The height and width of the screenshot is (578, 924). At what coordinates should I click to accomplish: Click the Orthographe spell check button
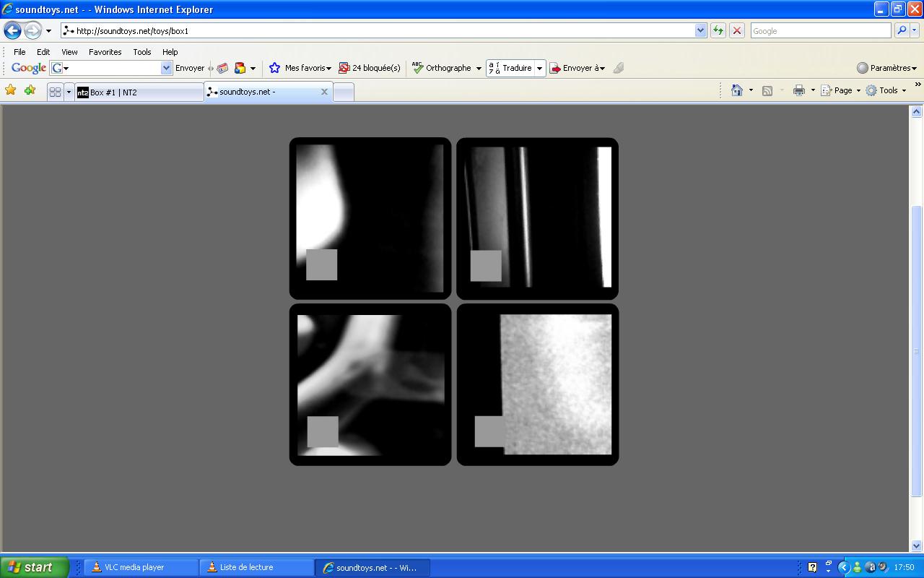click(441, 68)
